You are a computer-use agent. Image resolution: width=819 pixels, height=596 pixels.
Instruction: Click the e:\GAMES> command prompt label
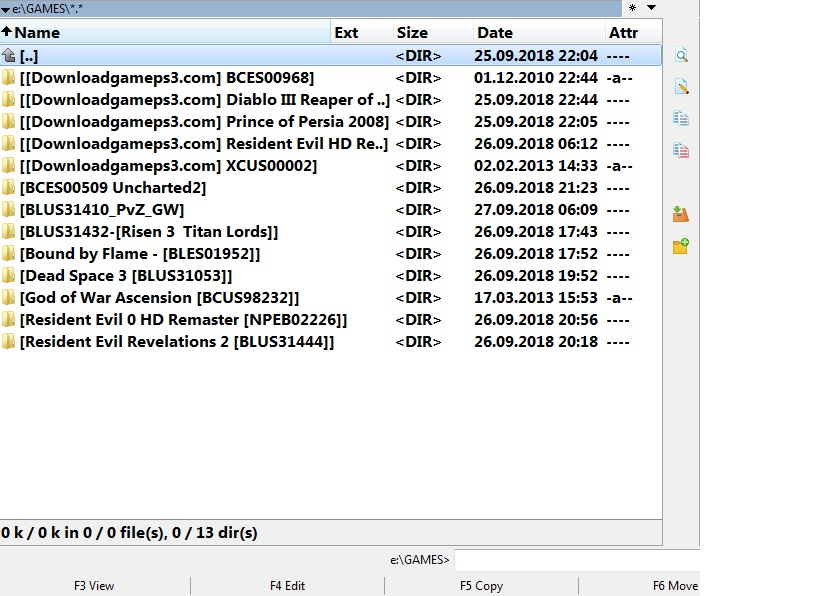(x=419, y=560)
